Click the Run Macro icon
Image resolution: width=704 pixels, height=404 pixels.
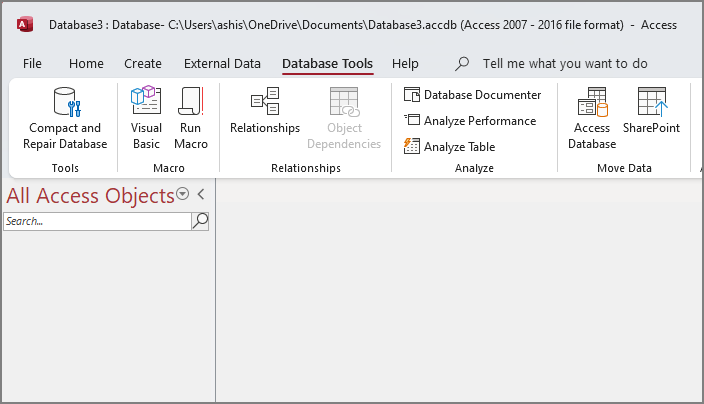point(191,103)
